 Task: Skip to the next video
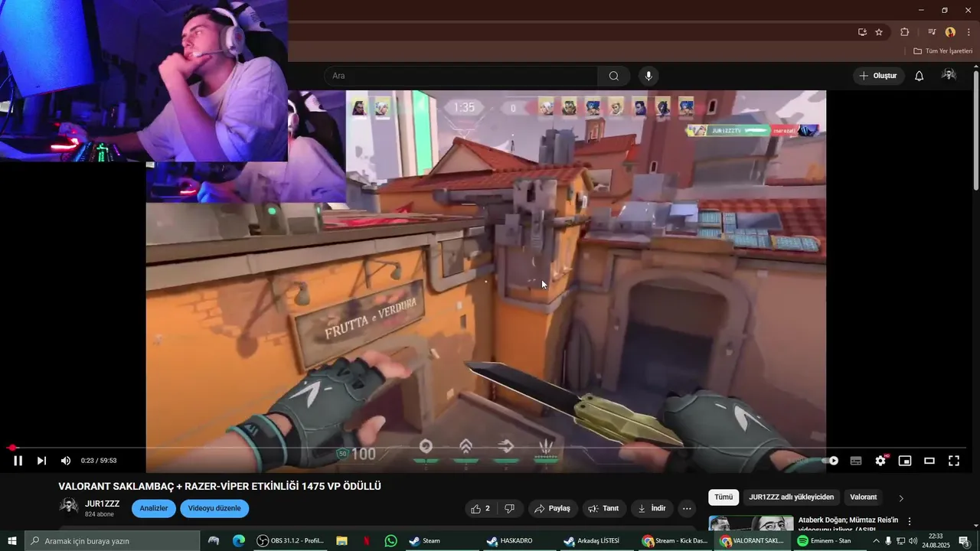coord(41,461)
